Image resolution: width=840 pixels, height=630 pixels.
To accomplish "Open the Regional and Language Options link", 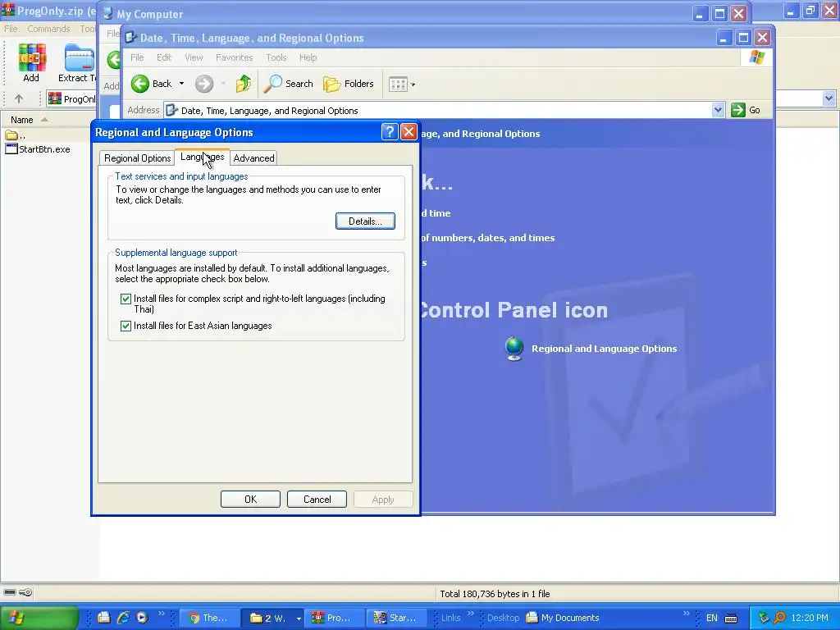I will pyautogui.click(x=605, y=349).
